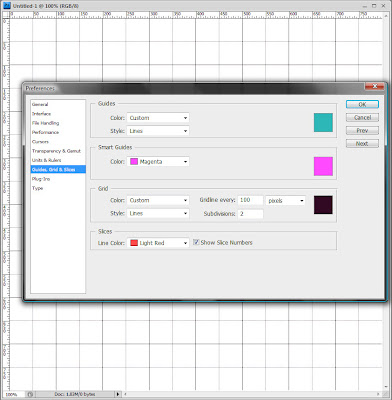The image size is (392, 400).
Task: Click the teal Guides color swatch
Action: click(323, 122)
